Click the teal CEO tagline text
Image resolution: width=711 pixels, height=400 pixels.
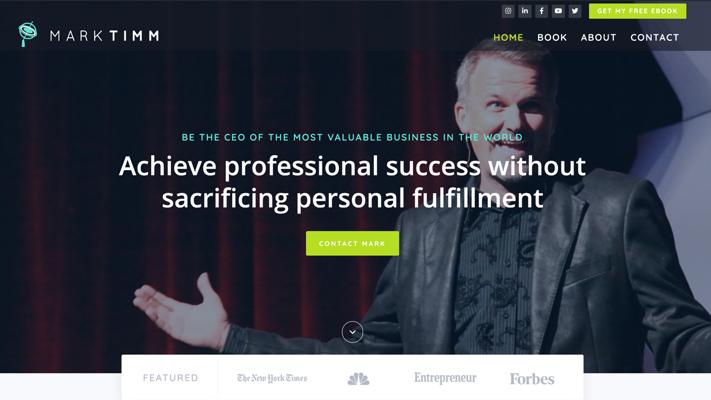click(352, 137)
